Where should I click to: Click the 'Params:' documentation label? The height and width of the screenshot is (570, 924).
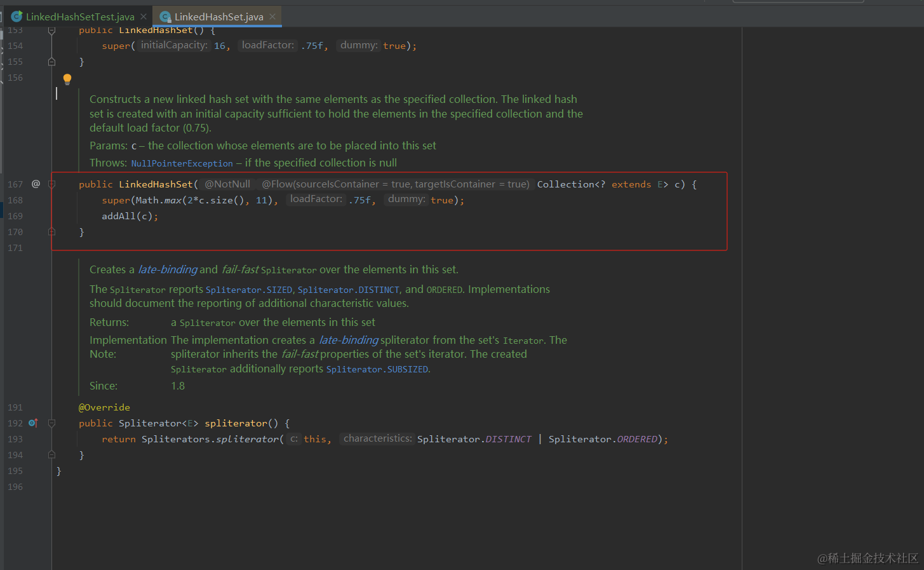pos(109,146)
